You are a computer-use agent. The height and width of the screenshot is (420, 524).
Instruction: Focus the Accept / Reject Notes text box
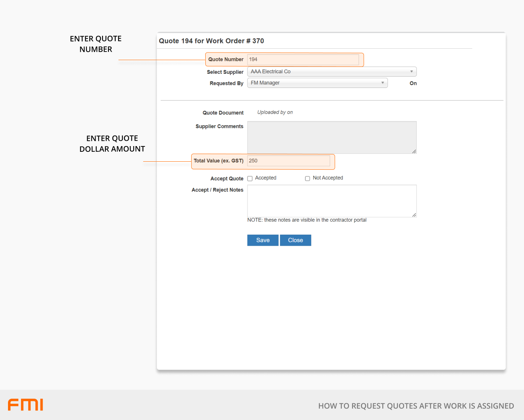[x=332, y=201]
